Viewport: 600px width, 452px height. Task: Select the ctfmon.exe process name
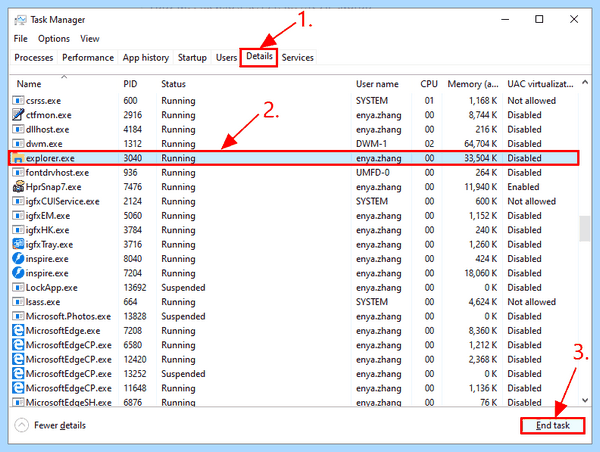(49, 115)
